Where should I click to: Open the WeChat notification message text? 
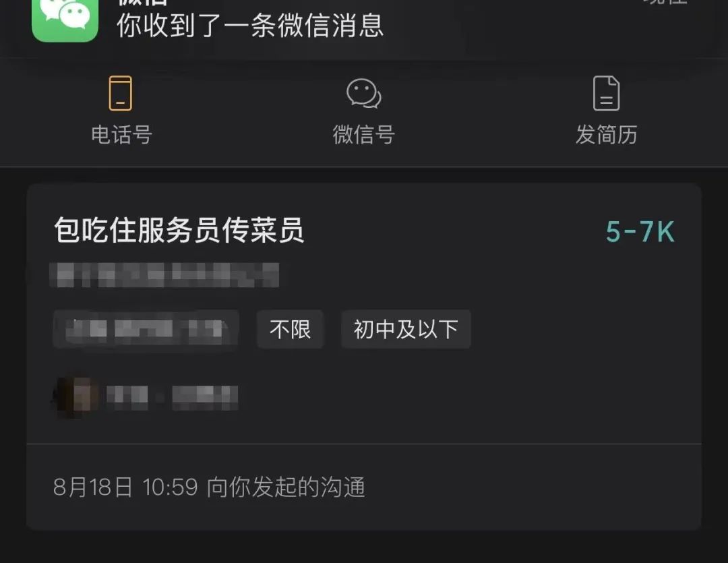[250, 26]
